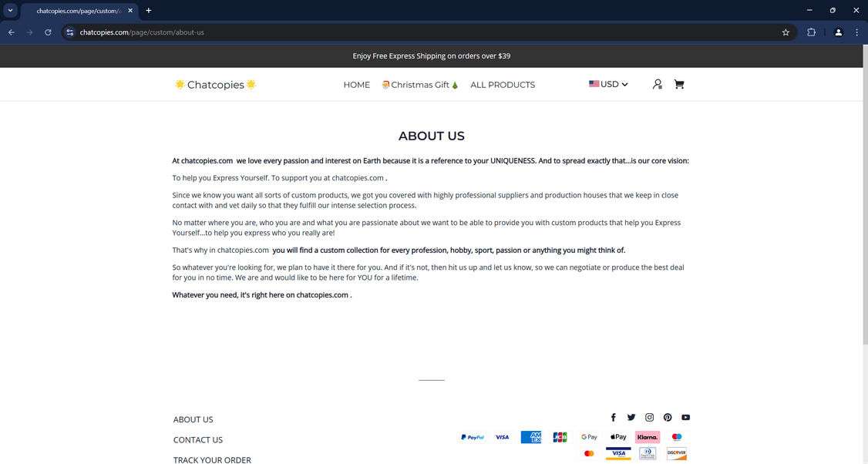
Task: Open the USD currency dropdown
Action: tap(607, 84)
